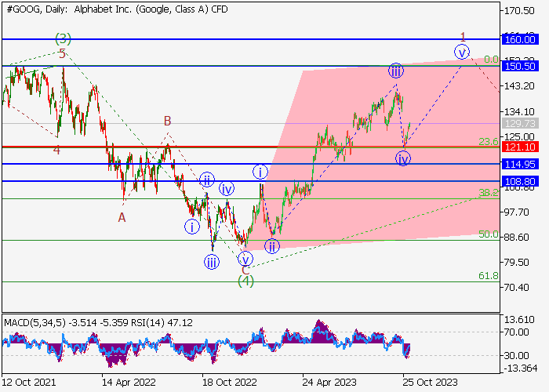The width and height of the screenshot is (549, 392).
Task: Select circled v label below red 1
Action: [462, 53]
